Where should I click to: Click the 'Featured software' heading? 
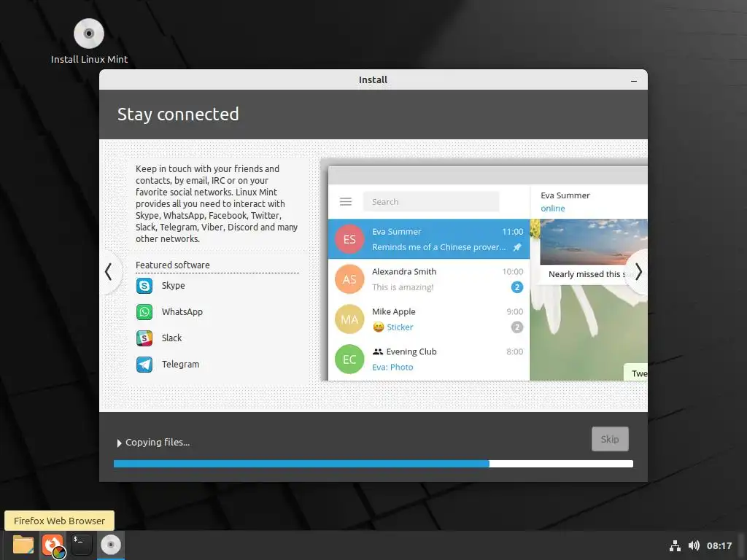tap(172, 265)
